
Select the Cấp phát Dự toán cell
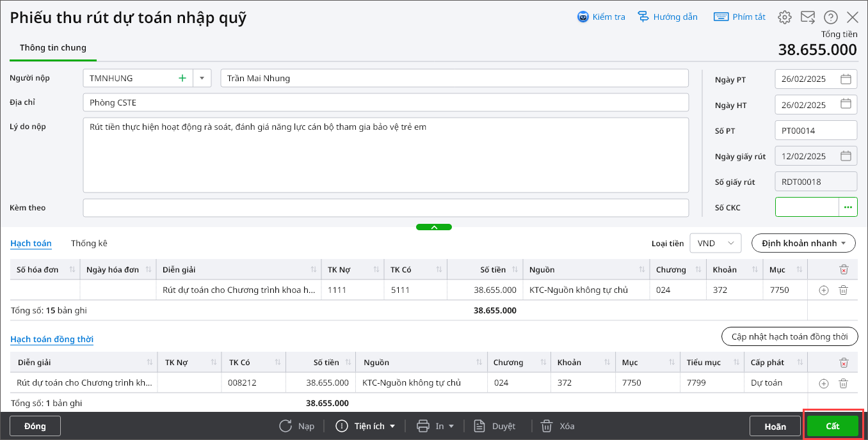coord(776,383)
